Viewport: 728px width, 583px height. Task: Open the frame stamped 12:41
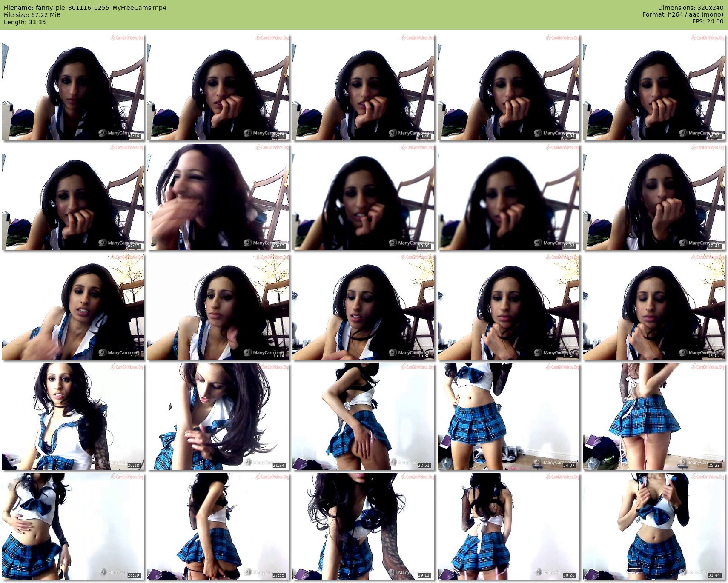point(653,197)
